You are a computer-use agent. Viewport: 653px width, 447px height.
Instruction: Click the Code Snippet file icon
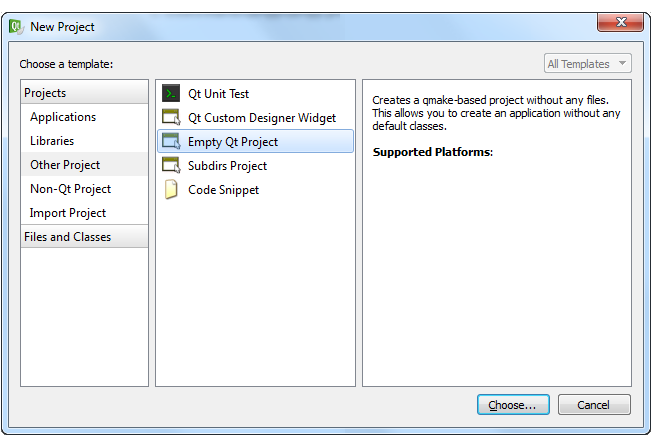click(170, 190)
